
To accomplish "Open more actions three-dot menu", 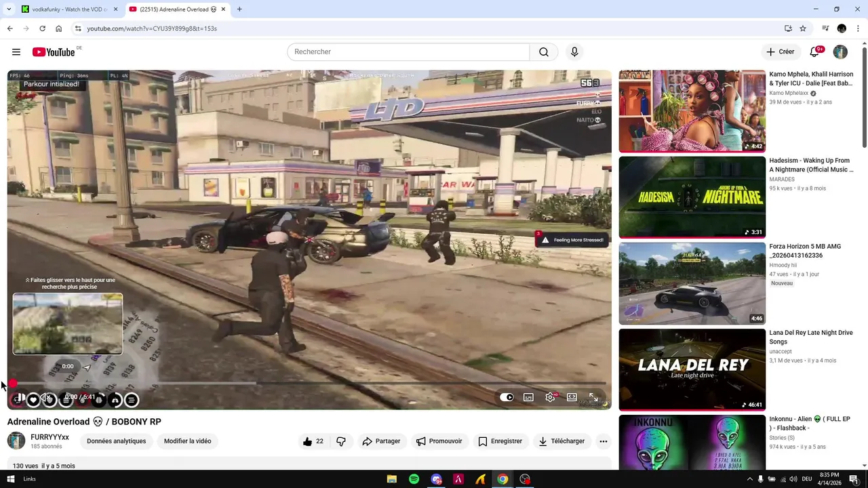I will pyautogui.click(x=603, y=441).
